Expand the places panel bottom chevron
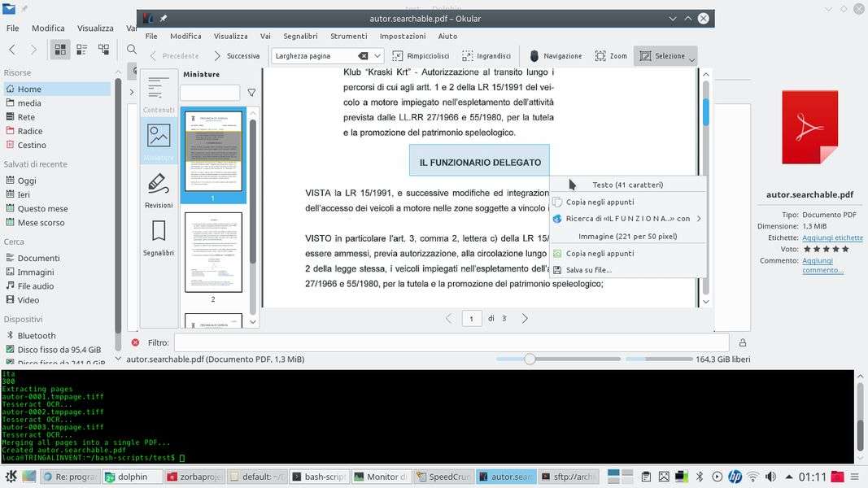868x488 pixels. point(118,359)
